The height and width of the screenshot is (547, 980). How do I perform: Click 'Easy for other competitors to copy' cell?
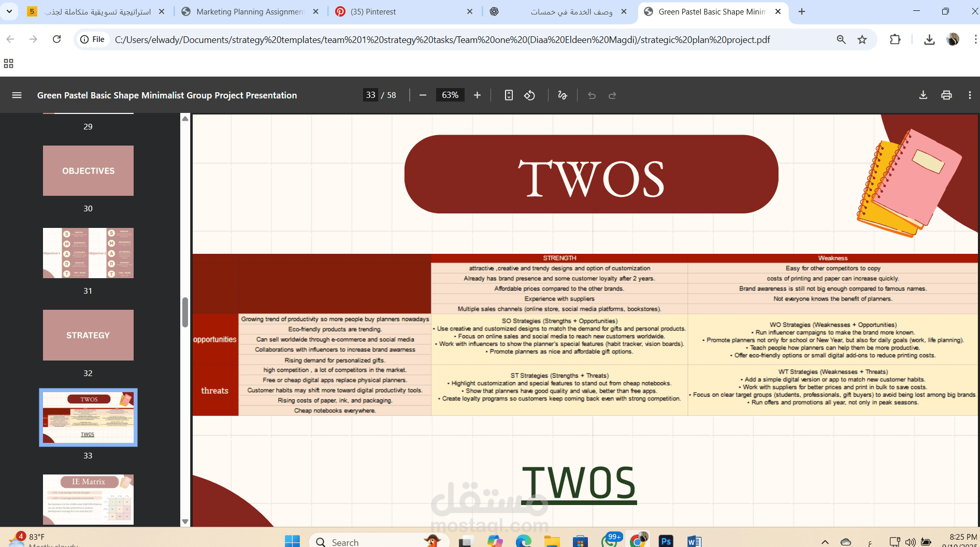tap(833, 268)
